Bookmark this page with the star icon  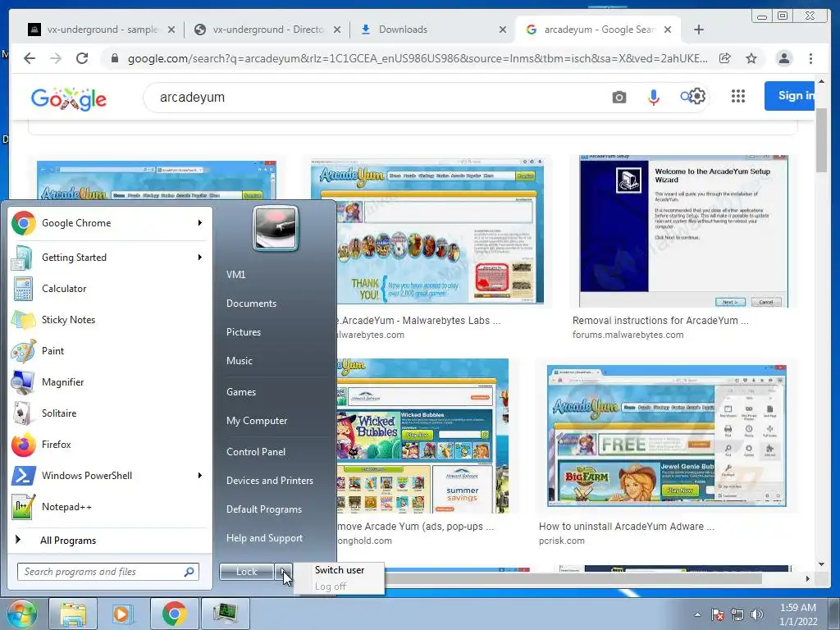pyautogui.click(x=751, y=58)
